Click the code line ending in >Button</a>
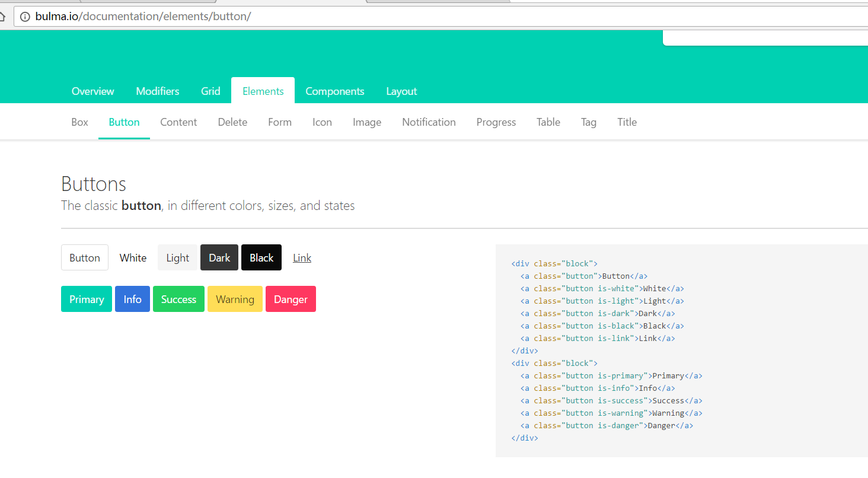868x478 pixels. pyautogui.click(x=584, y=276)
